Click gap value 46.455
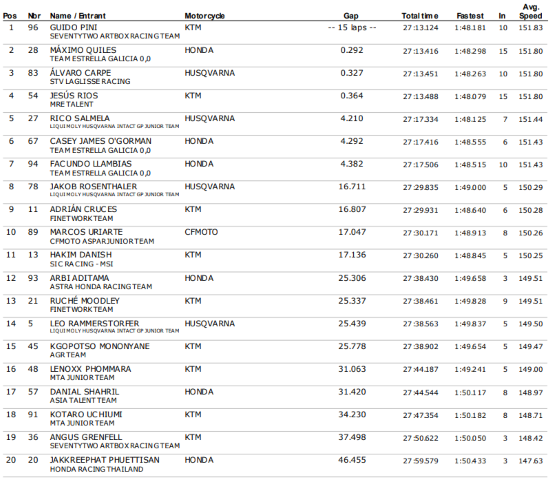 click(352, 460)
